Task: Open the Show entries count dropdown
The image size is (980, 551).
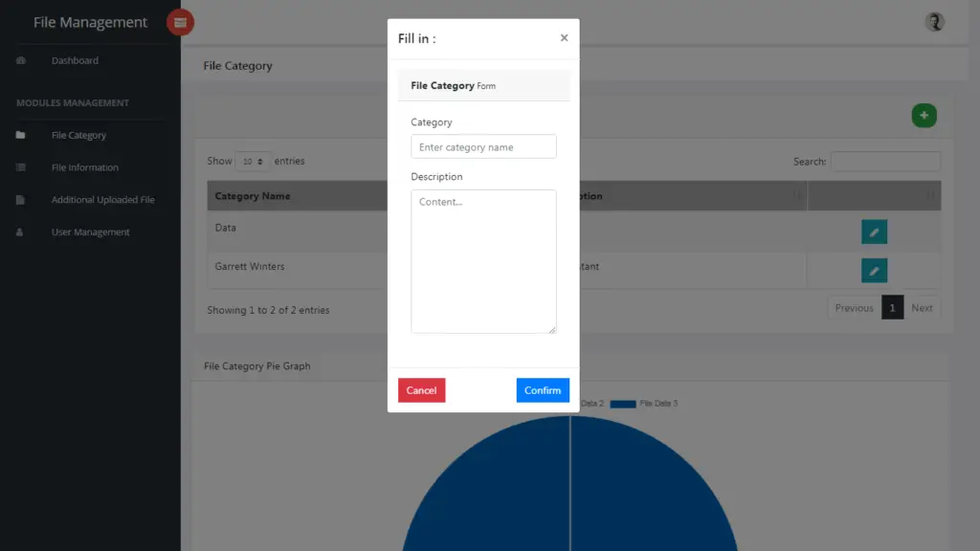Action: pos(254,162)
